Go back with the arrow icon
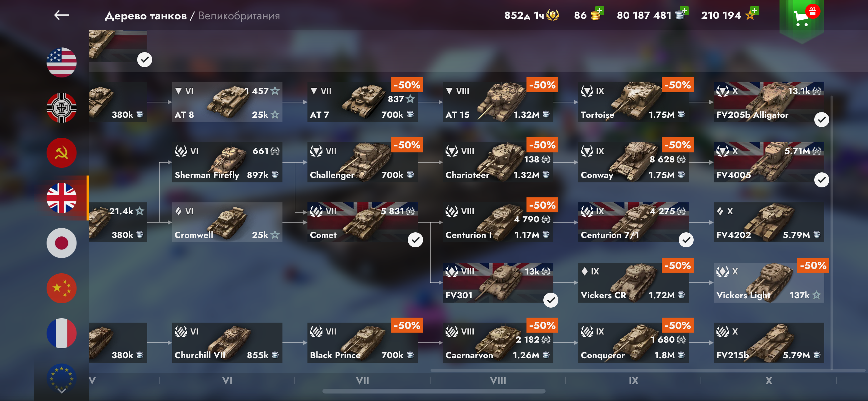Screen dimensions: 868x401 pyautogui.click(x=62, y=15)
